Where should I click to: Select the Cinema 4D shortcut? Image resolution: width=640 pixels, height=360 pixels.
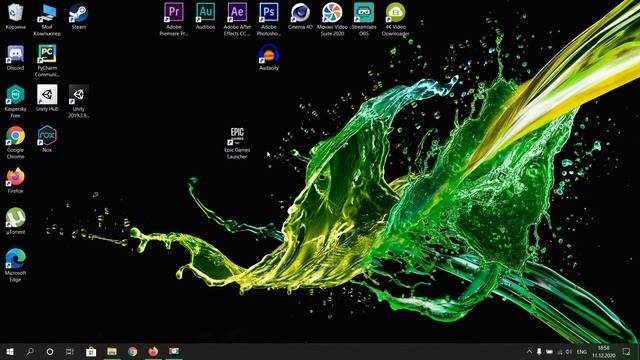coord(300,16)
